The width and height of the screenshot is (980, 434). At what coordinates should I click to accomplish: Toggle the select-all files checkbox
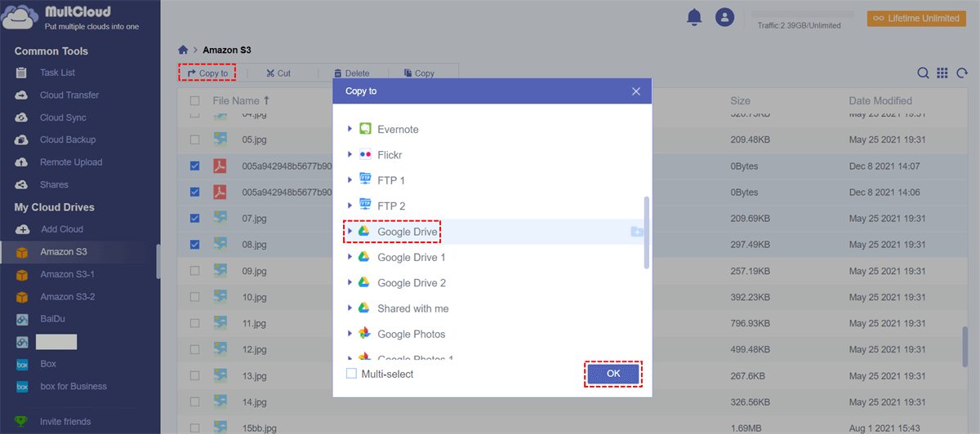tap(194, 101)
